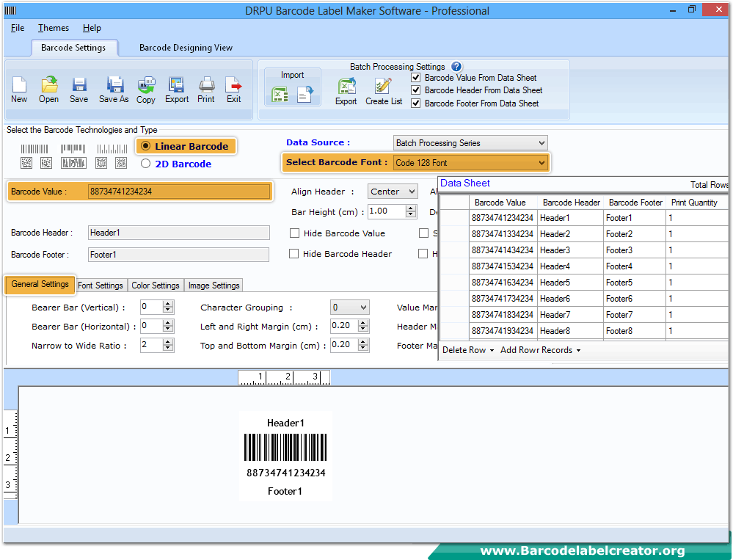This screenshot has width=733, height=560.
Task: Click the Barcode Value input field
Action: tap(179, 192)
